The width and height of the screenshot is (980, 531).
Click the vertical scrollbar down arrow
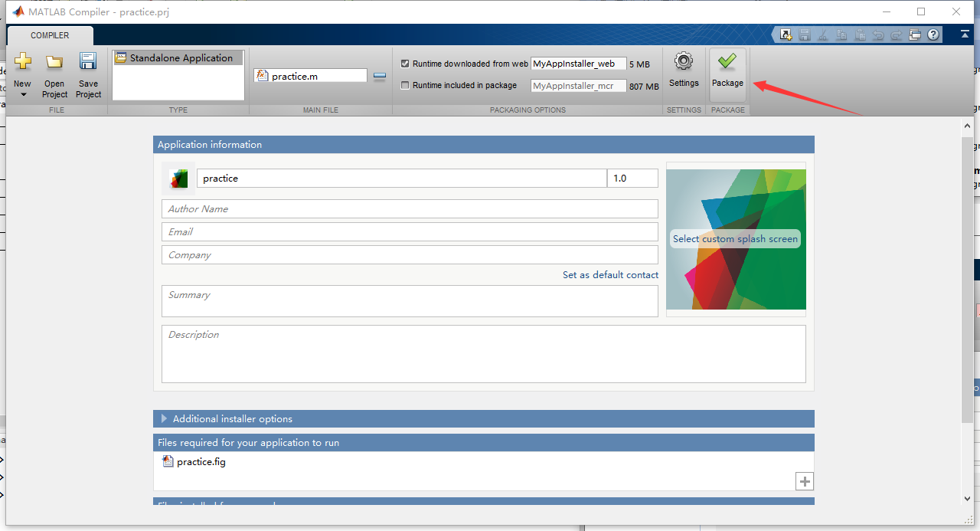click(968, 498)
